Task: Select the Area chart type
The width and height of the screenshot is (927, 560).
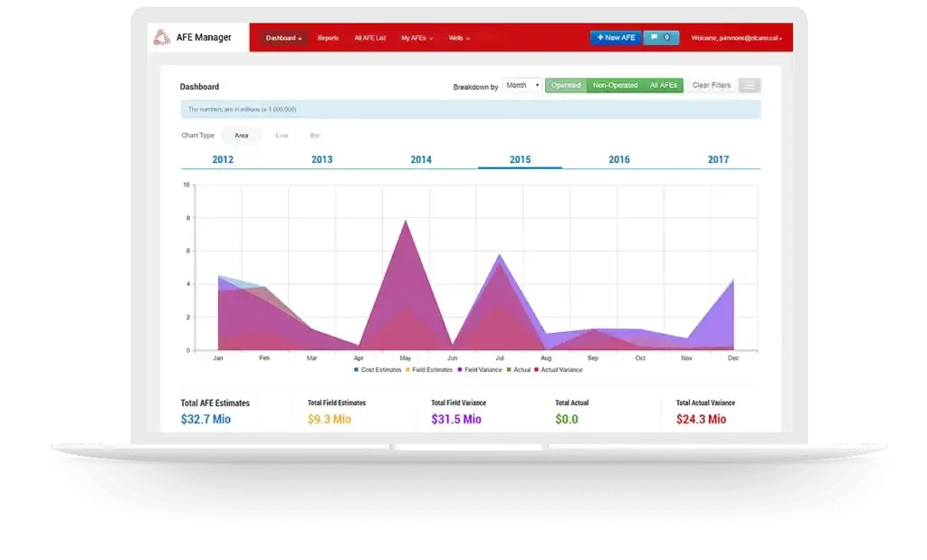Action: [x=241, y=136]
